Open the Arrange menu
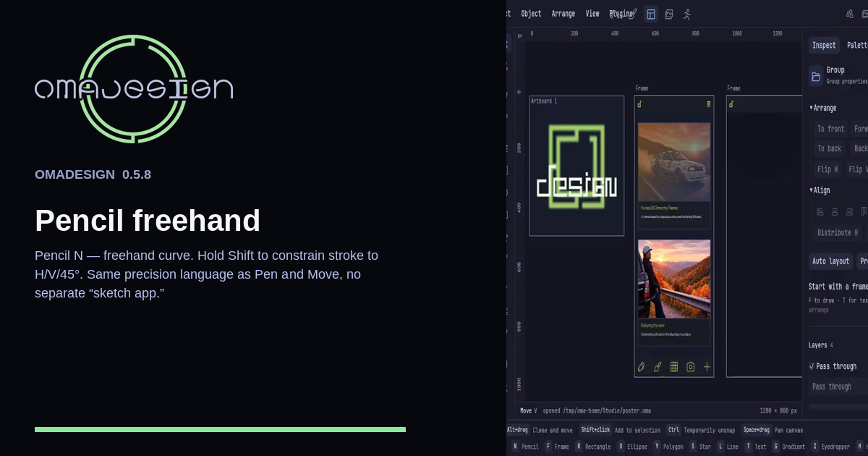 [x=563, y=14]
